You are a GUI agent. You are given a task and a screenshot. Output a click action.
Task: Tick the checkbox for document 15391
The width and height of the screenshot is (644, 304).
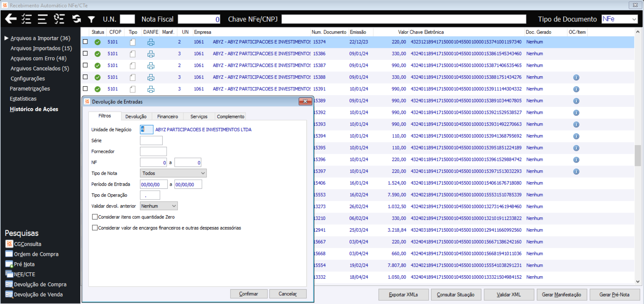(x=85, y=89)
